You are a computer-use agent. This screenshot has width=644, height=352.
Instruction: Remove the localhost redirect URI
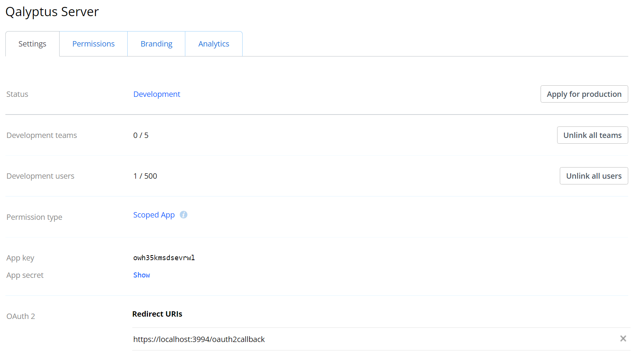pyautogui.click(x=622, y=339)
